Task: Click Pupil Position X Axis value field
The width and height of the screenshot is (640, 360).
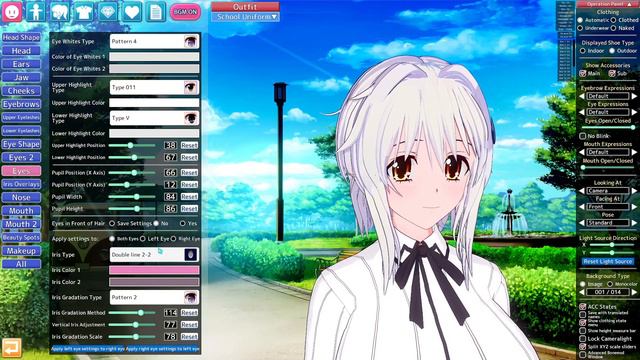Action: pos(170,173)
